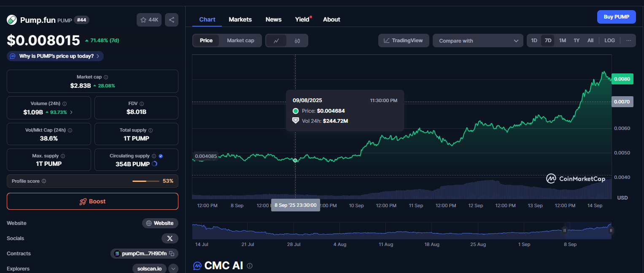Screen dimensions: 644x273
Task: Open the Yield tab
Action: pyautogui.click(x=302, y=19)
